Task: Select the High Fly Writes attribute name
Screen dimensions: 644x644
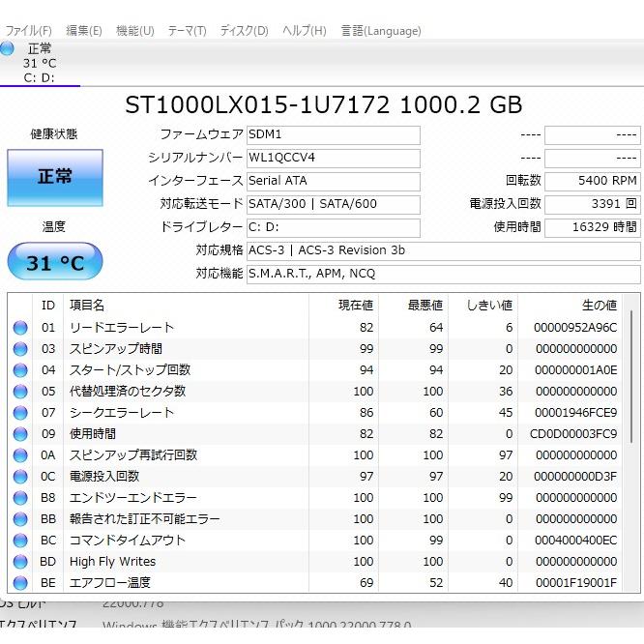Action: pos(112,562)
